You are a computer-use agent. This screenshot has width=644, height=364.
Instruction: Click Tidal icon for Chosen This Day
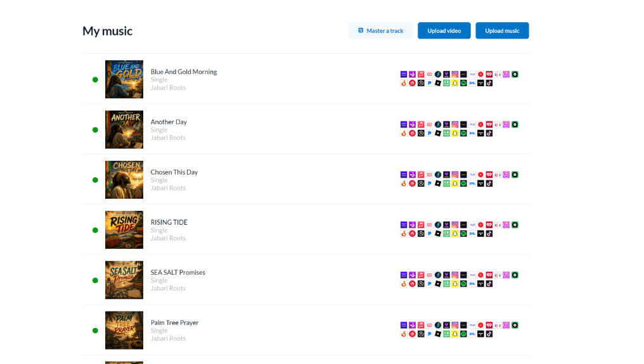[480, 184]
